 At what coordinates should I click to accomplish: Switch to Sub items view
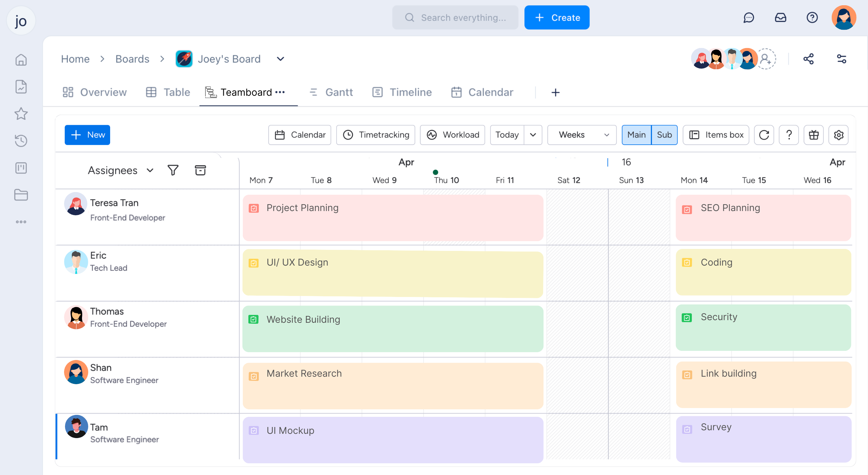pyautogui.click(x=664, y=135)
